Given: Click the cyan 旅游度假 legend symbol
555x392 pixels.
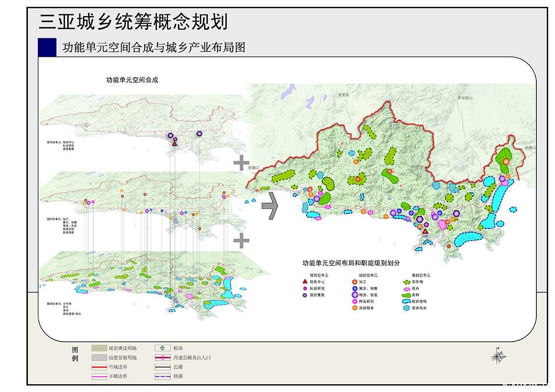Looking at the screenshot, I should (x=406, y=302).
